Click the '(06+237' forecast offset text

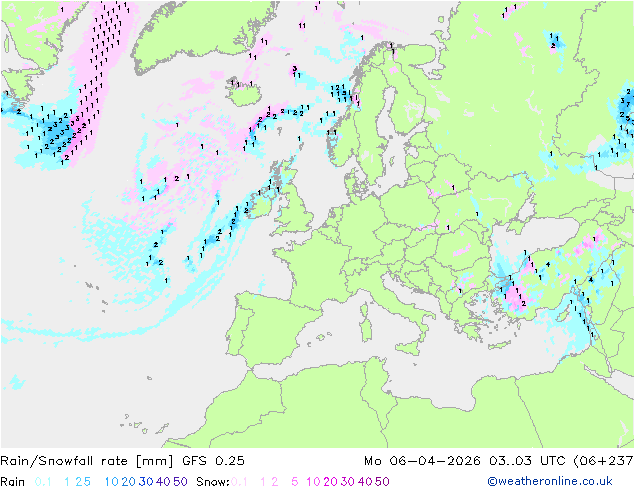tap(603, 461)
